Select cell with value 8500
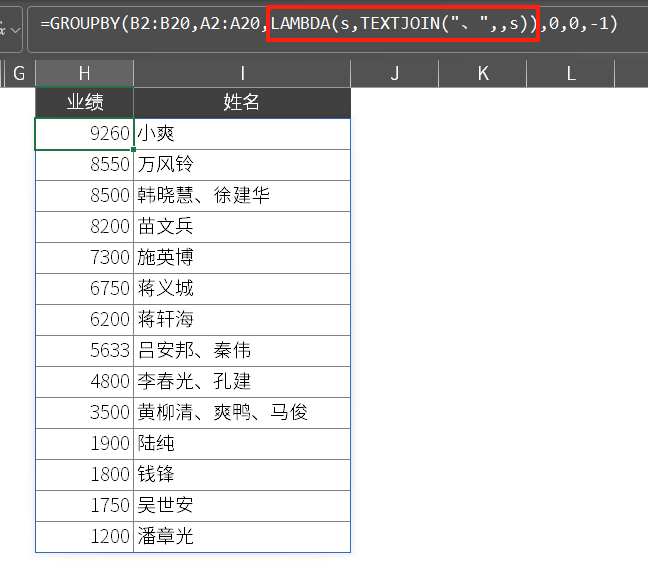Screen dimensions: 648x574 tap(85, 196)
